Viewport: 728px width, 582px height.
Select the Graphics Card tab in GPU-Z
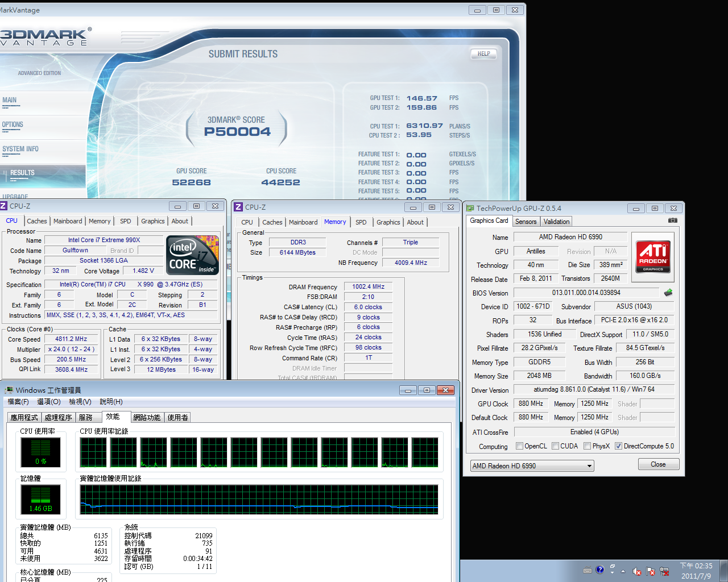[x=489, y=221]
